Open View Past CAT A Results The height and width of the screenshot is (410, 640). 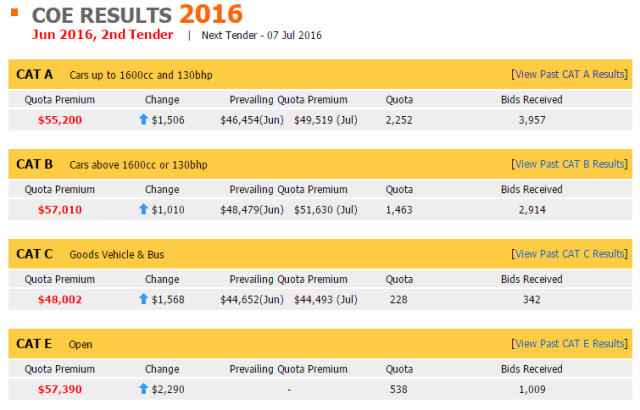[570, 75]
